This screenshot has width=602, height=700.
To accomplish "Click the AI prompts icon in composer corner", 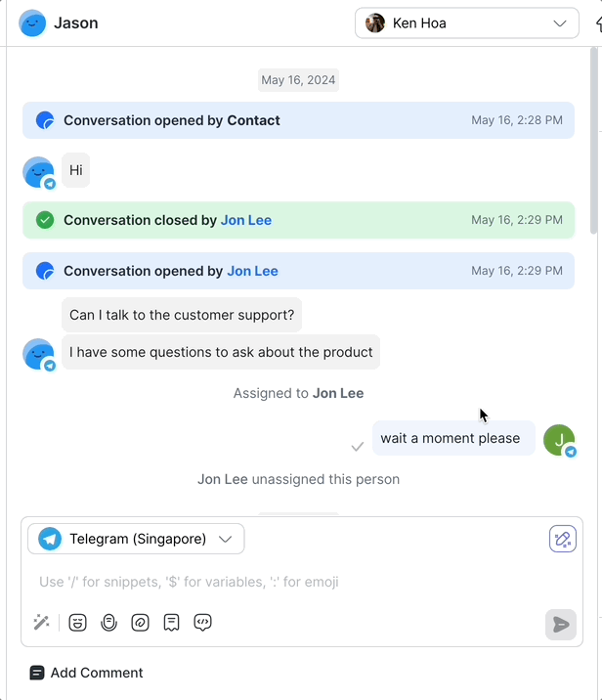I will (562, 539).
